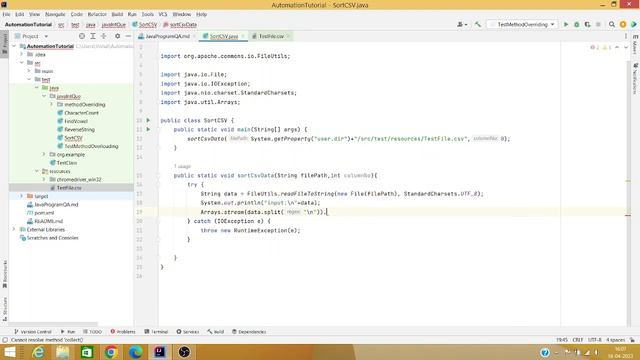
Task: Open the Services tool window
Action: tap(188, 332)
